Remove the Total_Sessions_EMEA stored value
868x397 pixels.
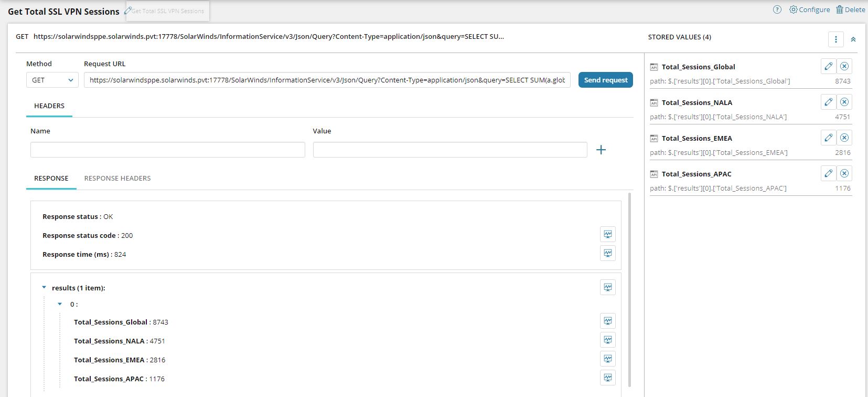pos(844,138)
